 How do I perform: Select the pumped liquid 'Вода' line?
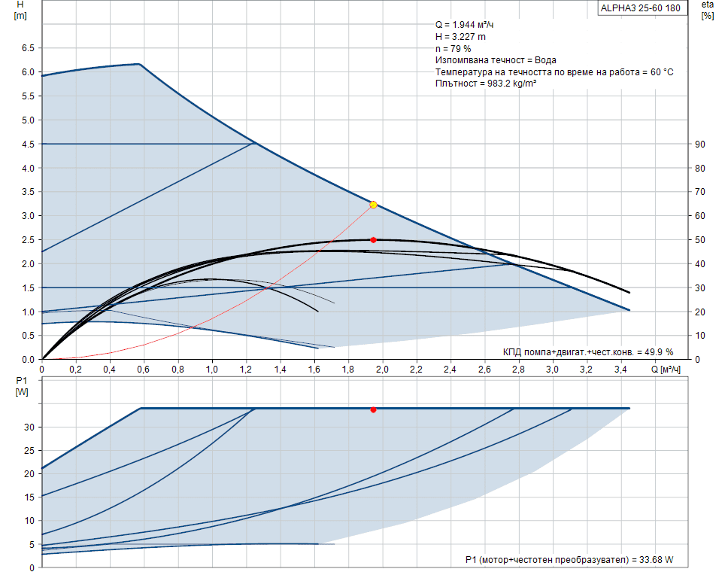496,60
